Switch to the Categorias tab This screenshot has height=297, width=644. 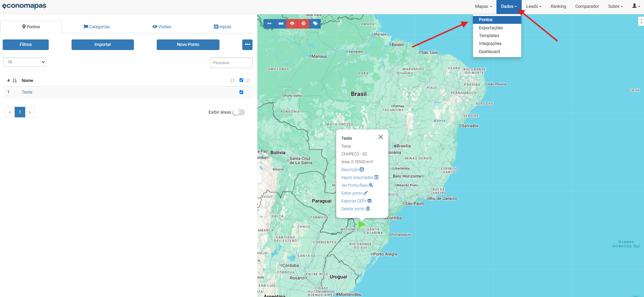[97, 27]
